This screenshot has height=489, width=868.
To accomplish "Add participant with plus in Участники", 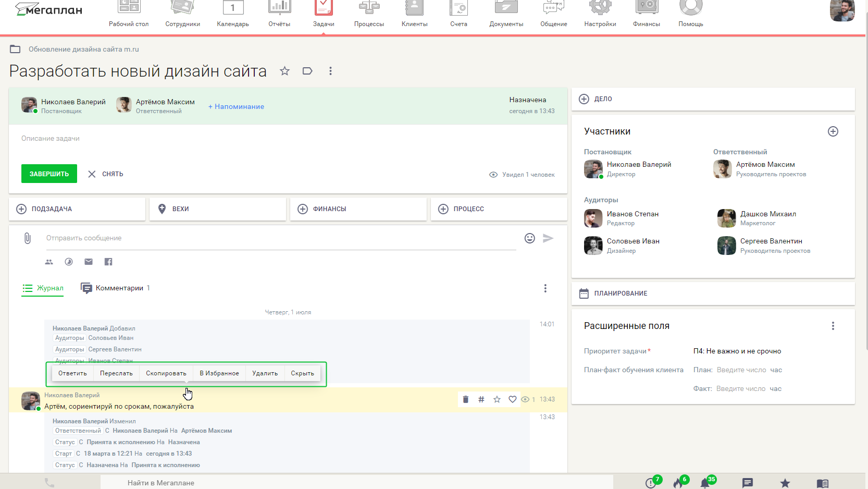I will (833, 131).
